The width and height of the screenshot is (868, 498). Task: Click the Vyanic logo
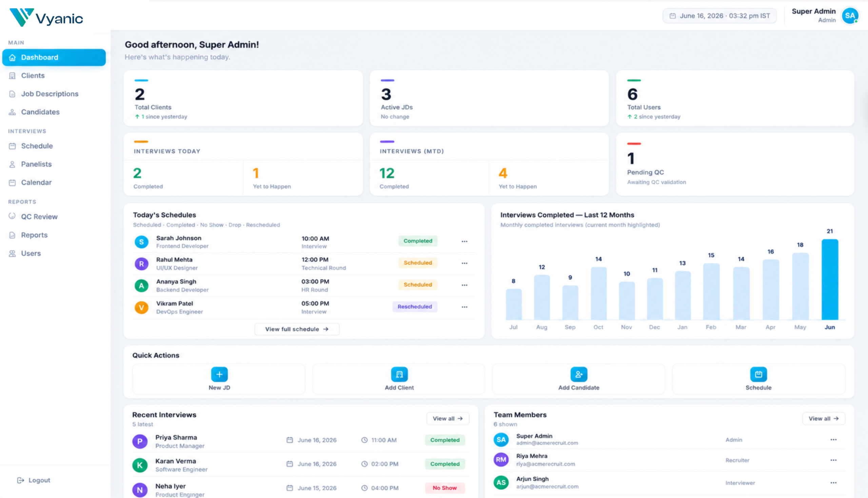tap(46, 17)
